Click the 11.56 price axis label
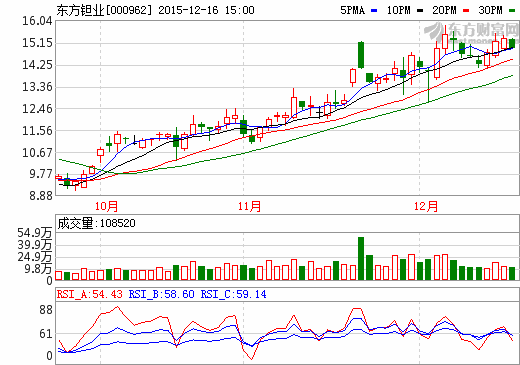This screenshot has height=365, width=520. 37,131
